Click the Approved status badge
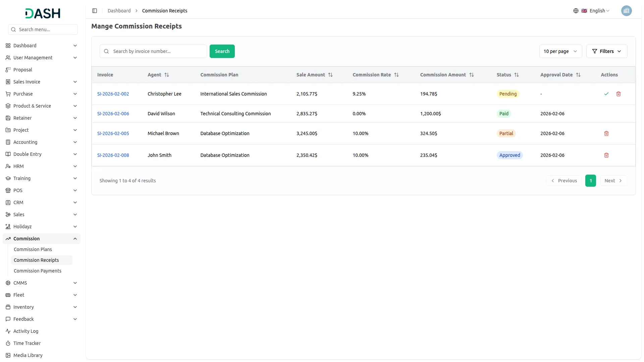 pyautogui.click(x=509, y=155)
